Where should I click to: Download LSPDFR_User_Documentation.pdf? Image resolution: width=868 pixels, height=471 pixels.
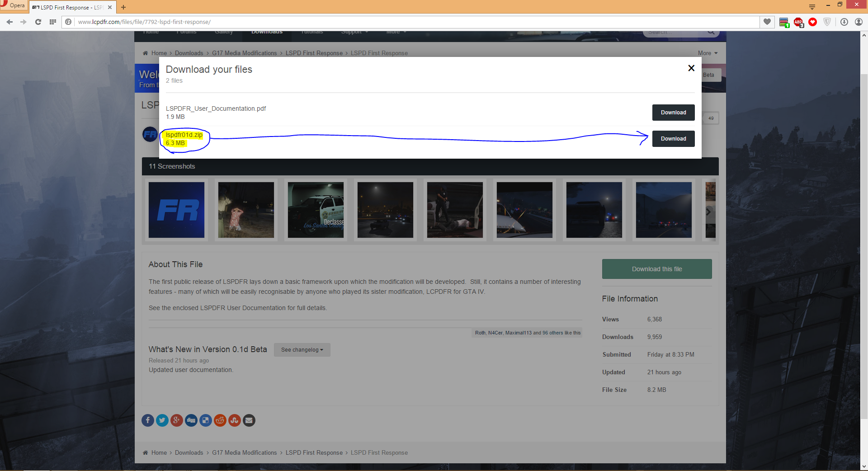[x=674, y=113]
